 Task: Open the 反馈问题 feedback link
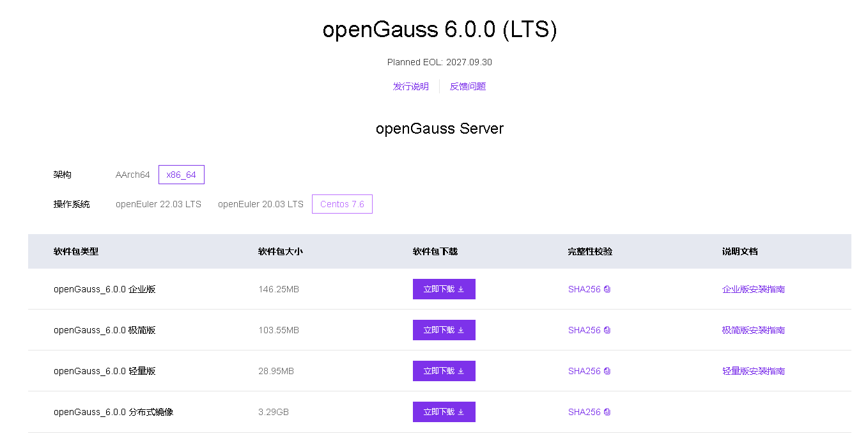468,86
